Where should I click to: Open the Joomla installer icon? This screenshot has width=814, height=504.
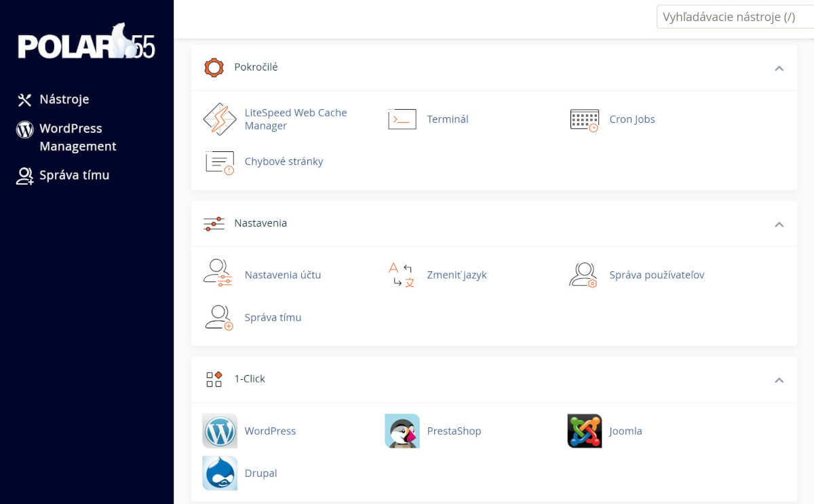(584, 431)
